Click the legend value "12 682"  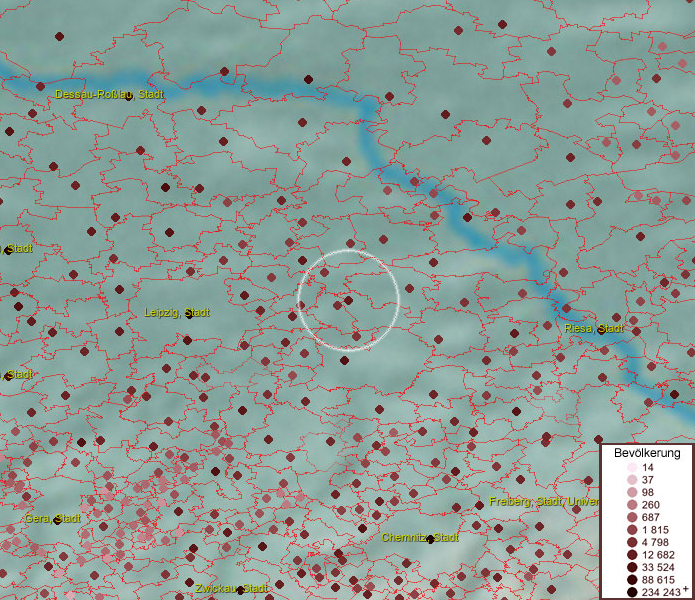click(x=658, y=555)
